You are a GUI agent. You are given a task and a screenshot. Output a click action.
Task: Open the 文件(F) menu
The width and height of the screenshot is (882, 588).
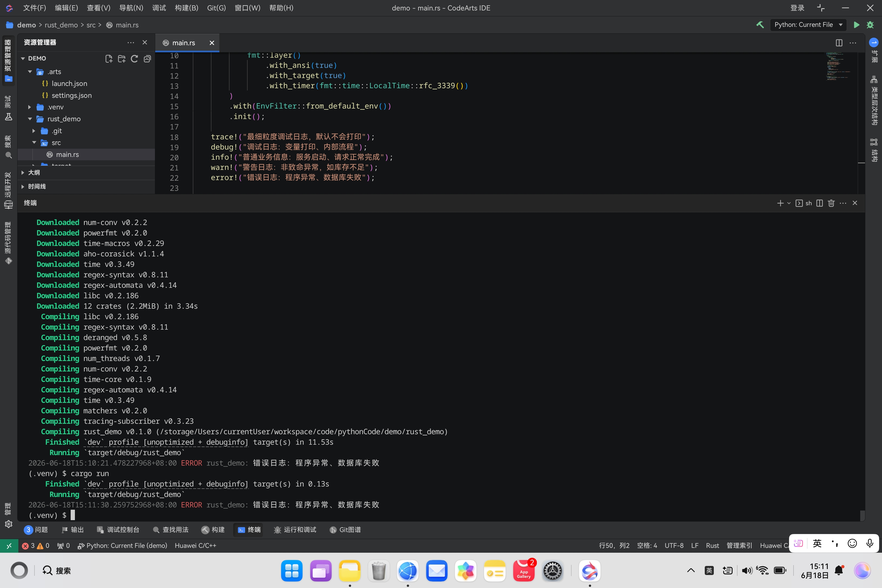pyautogui.click(x=34, y=8)
